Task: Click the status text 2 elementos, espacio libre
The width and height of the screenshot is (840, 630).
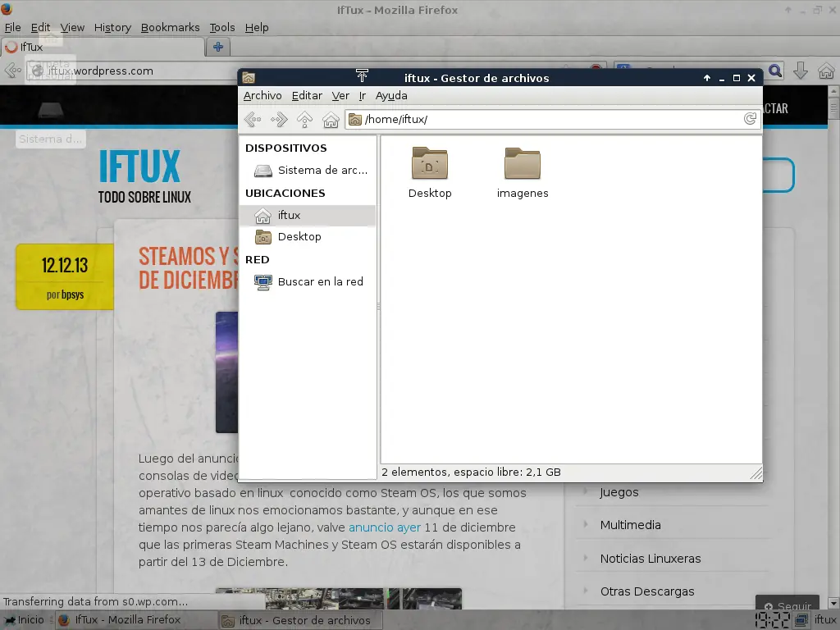Action: coord(471,472)
